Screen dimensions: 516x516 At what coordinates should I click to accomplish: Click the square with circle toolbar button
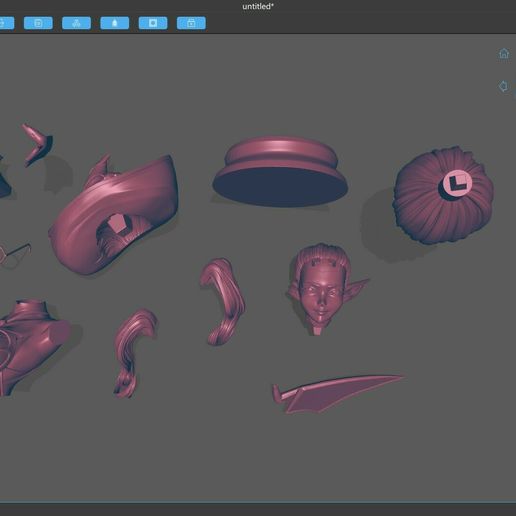[x=153, y=23]
